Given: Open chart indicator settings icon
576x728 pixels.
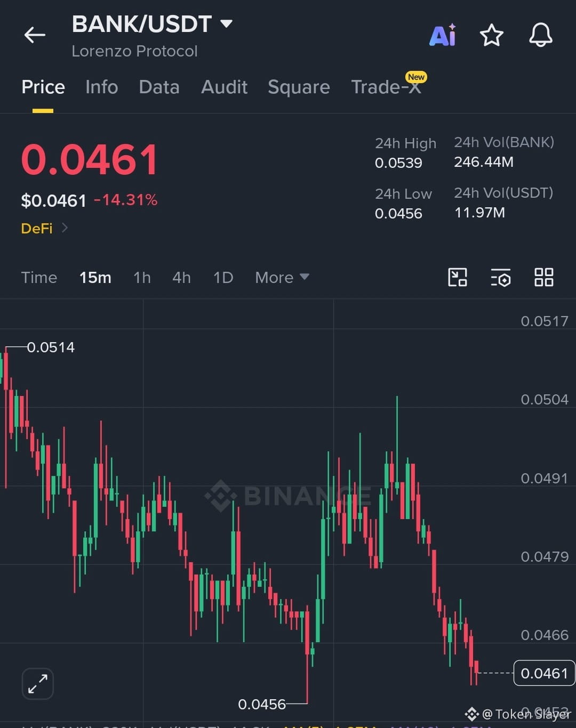Looking at the screenshot, I should [x=500, y=277].
